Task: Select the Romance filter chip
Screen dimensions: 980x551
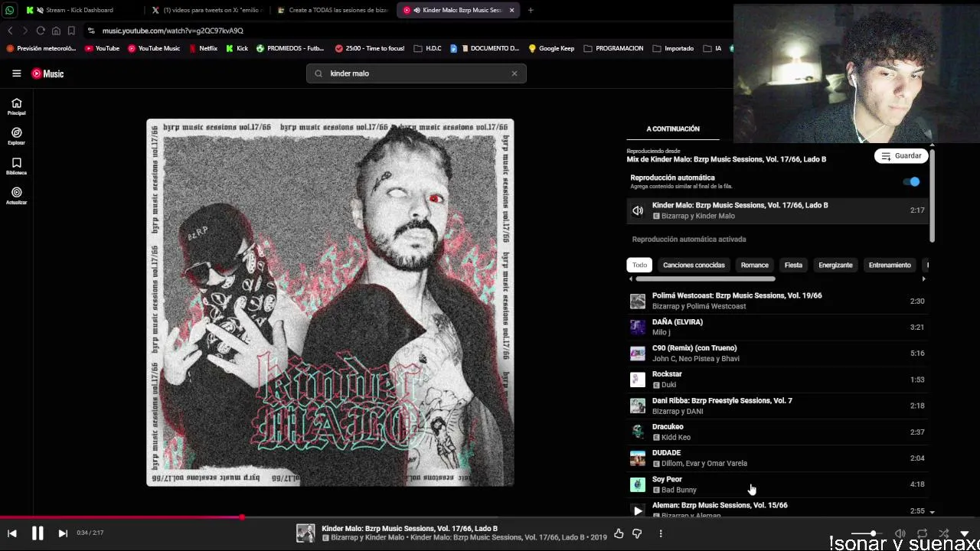Action: tap(754, 265)
